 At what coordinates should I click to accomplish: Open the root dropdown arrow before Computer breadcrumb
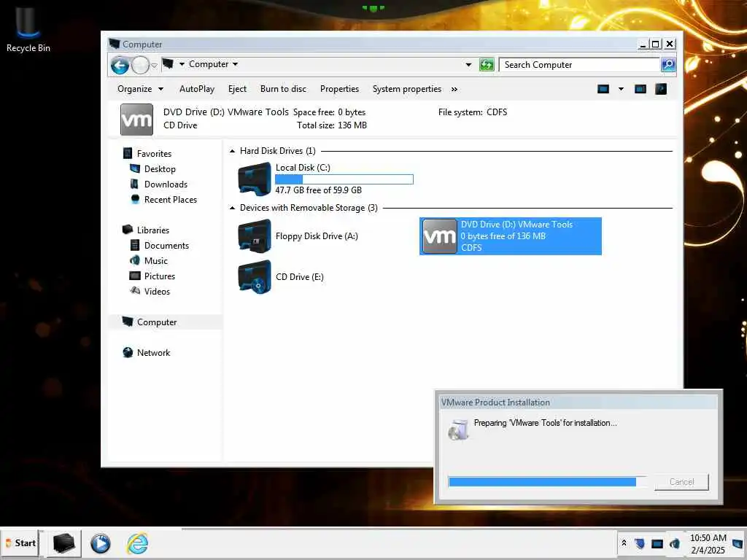182,64
